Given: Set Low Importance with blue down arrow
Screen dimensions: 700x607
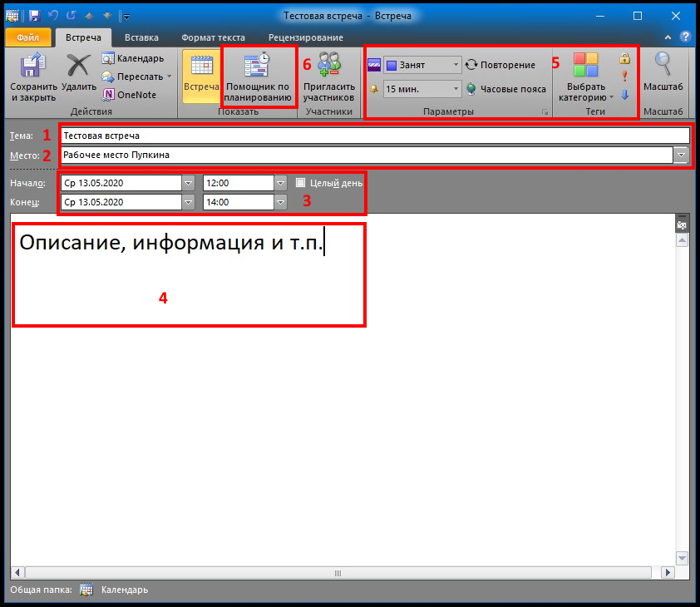Looking at the screenshot, I should 624,95.
